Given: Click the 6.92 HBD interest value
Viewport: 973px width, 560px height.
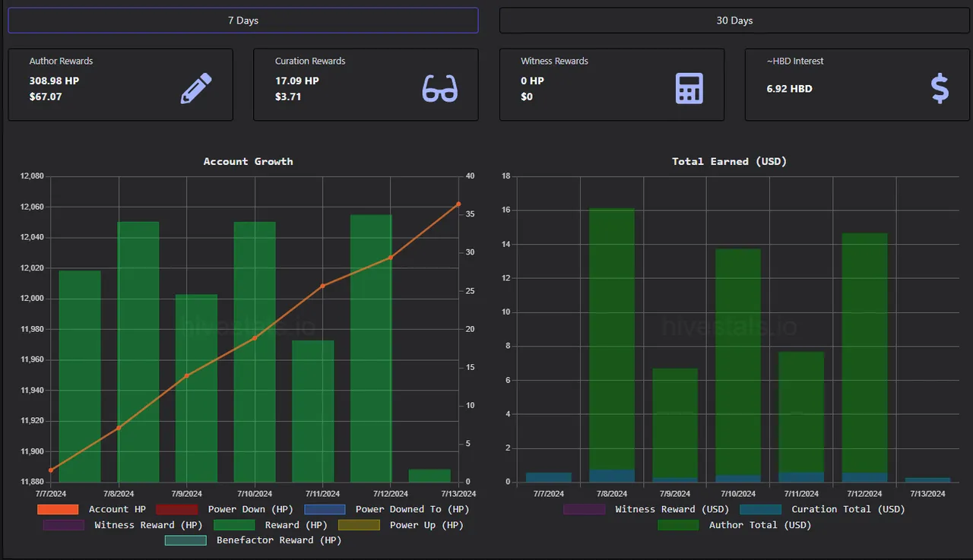Looking at the screenshot, I should (x=790, y=89).
